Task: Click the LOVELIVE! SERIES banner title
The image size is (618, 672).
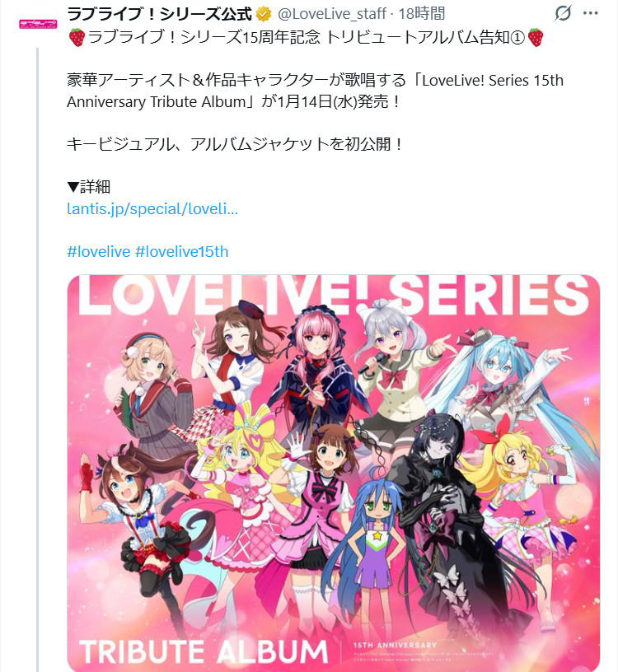Action: pos(333,295)
